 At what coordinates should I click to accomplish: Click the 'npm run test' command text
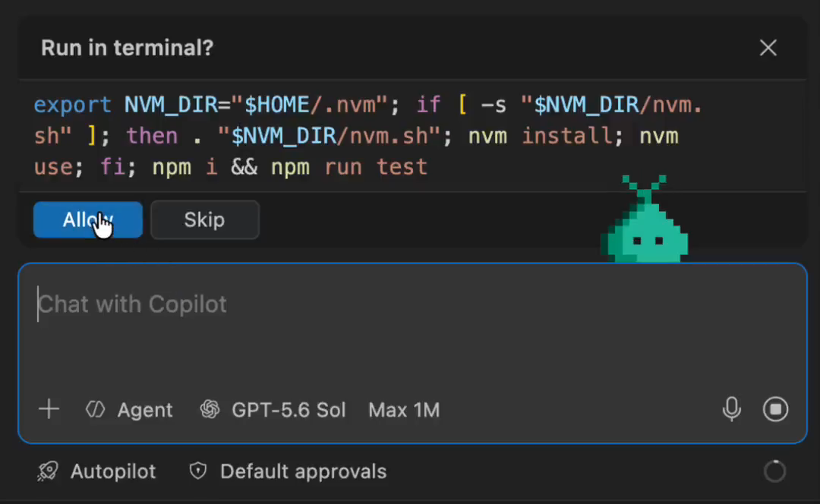pos(349,167)
